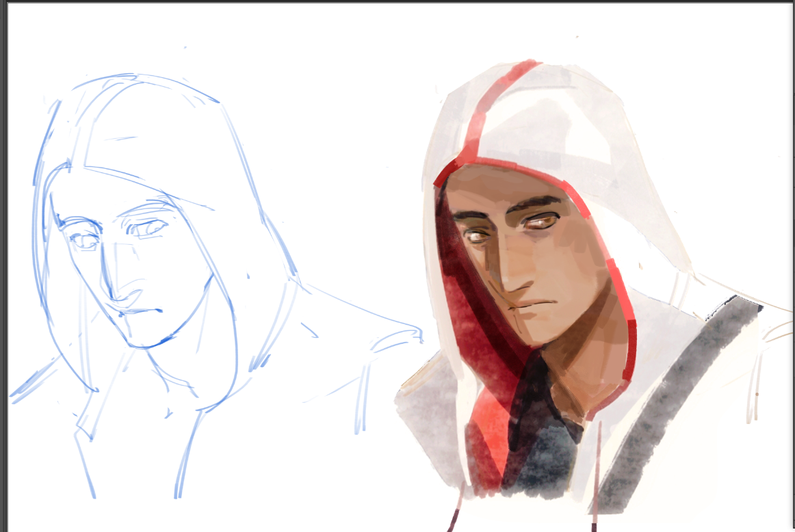Click the colored portrait's right eye
The image size is (795, 532).
542,222
